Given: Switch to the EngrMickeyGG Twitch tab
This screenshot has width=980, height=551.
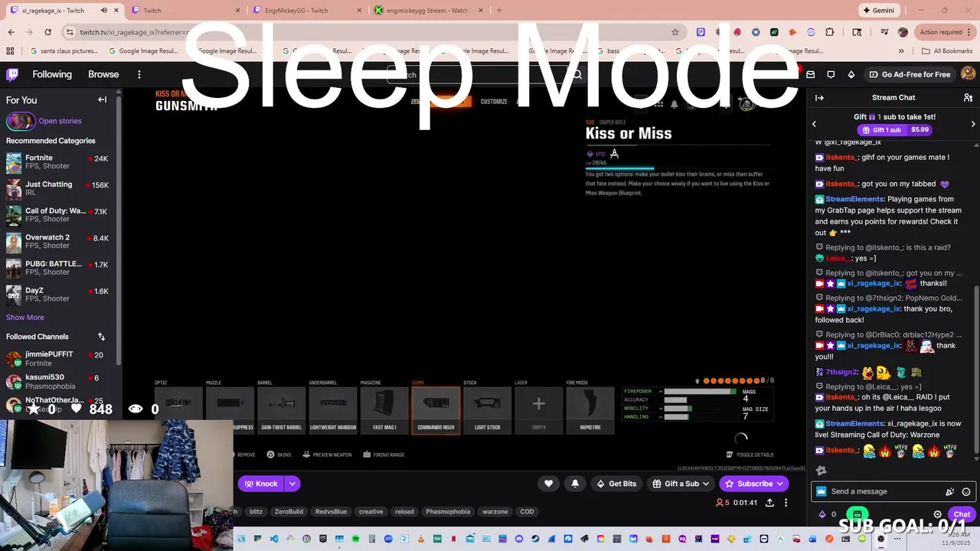Looking at the screenshot, I should [306, 11].
